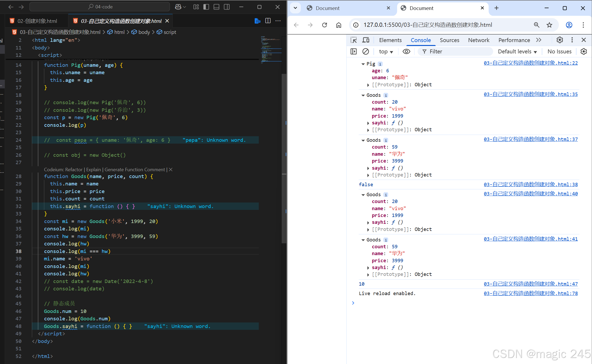Viewport: 592px width, 364px height.
Task: Collapse the Pig object in console
Action: coord(363,64)
